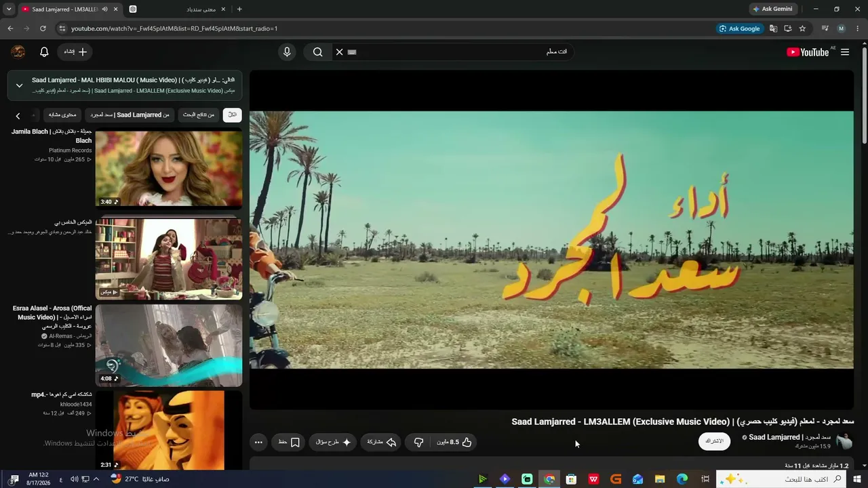
Task: Open the Windows Start menu
Action: pos(856,479)
